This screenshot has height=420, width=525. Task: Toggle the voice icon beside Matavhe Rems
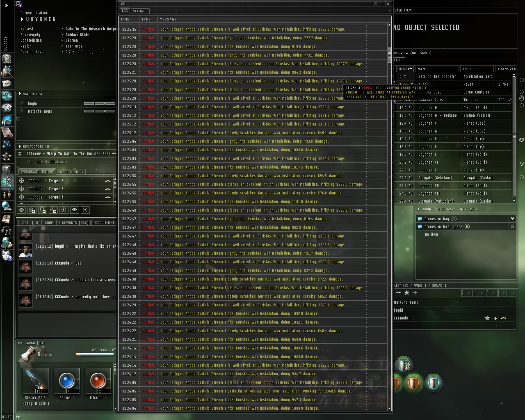pos(22,111)
